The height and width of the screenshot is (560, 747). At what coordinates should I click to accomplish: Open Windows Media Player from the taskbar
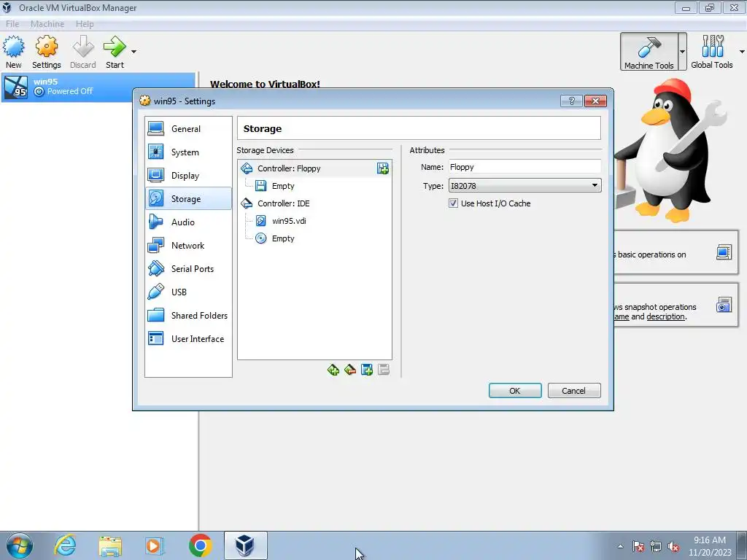pos(155,545)
